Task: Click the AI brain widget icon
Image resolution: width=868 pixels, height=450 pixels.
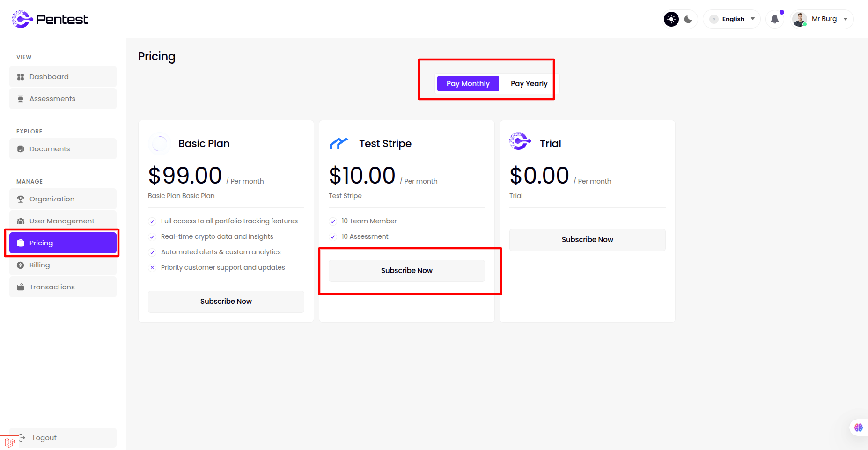Action: point(859,427)
